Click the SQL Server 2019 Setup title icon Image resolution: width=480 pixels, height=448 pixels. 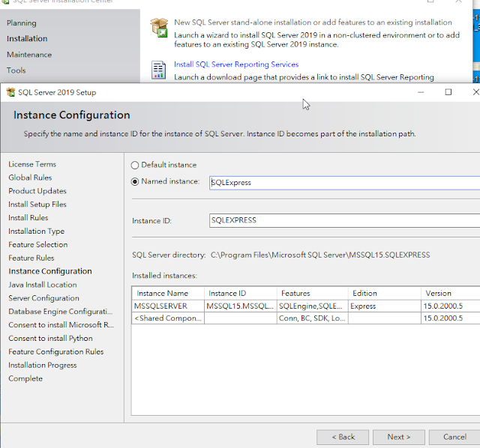[x=10, y=92]
